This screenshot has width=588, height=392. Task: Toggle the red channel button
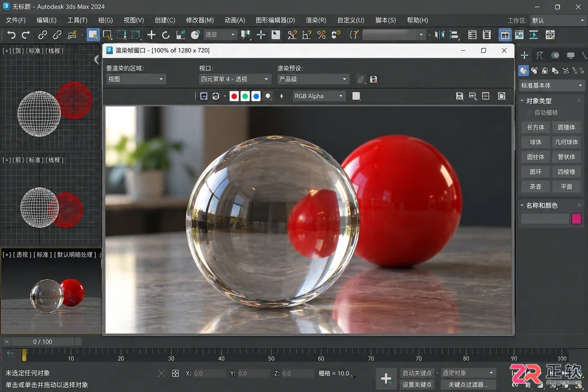coord(234,97)
